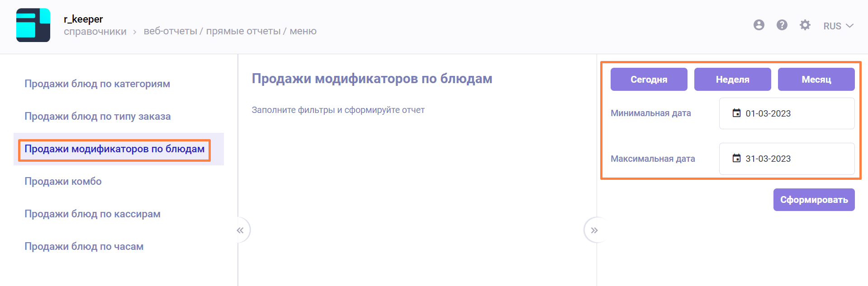This screenshot has width=868, height=286.
Task: Click the minimum date field 01-03-2023
Action: coord(786,113)
